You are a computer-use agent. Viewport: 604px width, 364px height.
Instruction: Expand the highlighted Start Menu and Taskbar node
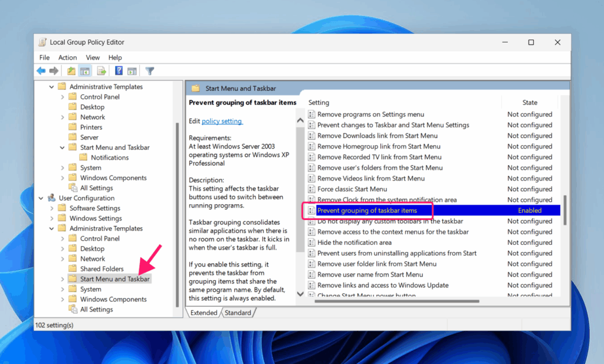[x=63, y=279]
